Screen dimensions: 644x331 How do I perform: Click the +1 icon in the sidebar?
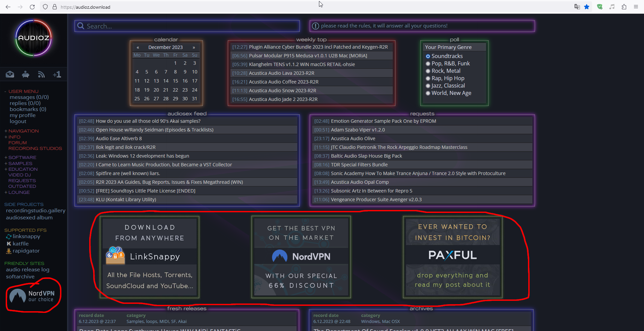[x=57, y=74]
